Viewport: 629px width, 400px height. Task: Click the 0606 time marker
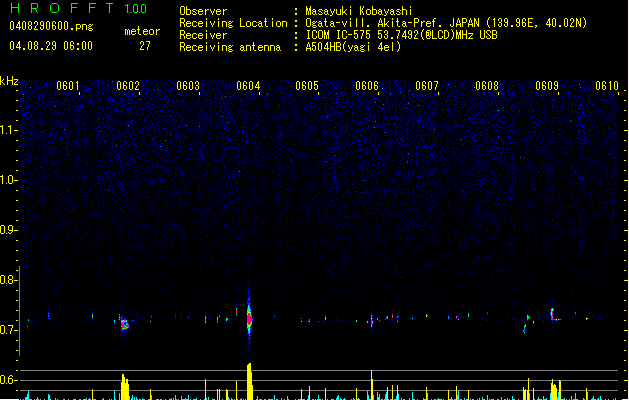tap(367, 85)
